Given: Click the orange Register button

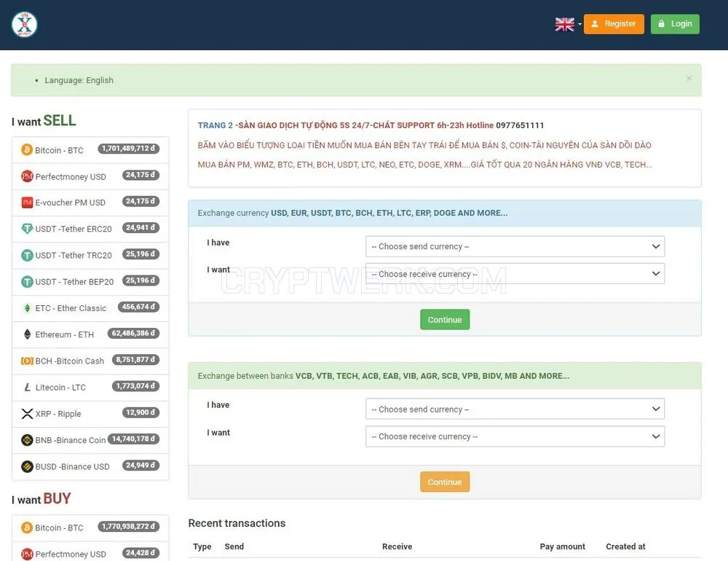Looking at the screenshot, I should pos(613,24).
